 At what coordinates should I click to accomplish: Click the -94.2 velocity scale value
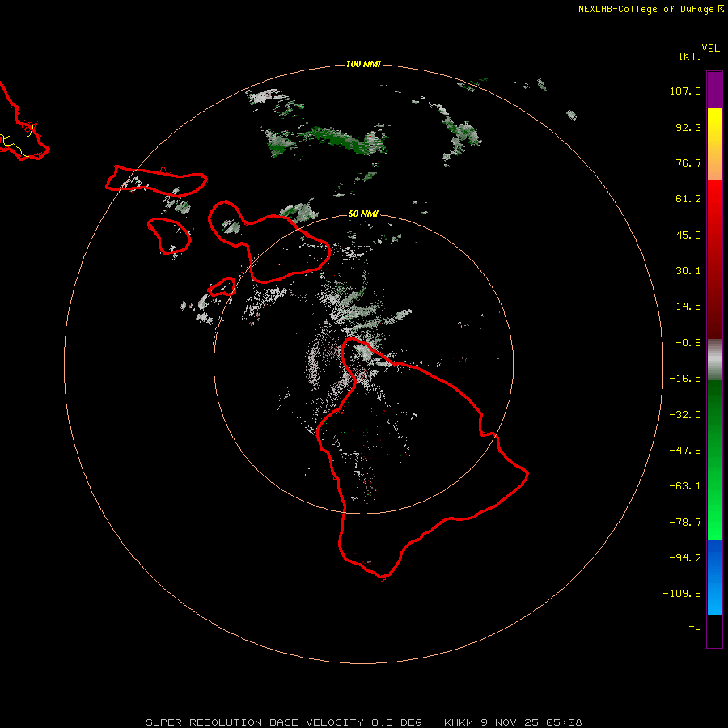tap(685, 558)
